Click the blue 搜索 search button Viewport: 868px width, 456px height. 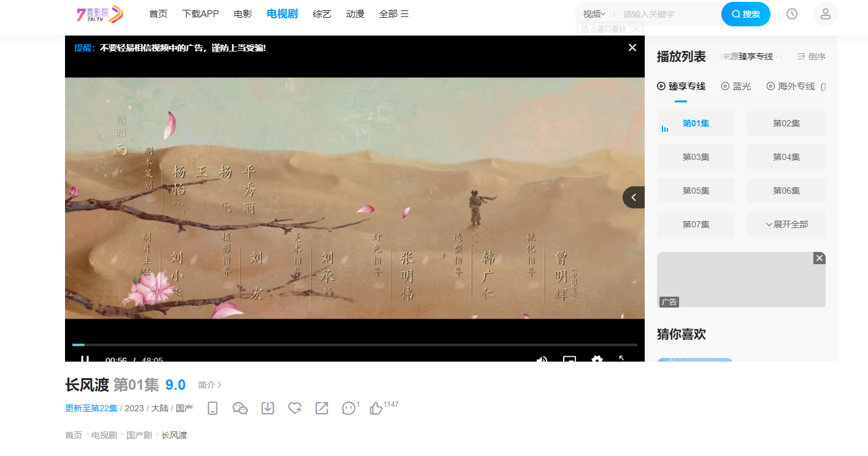746,14
